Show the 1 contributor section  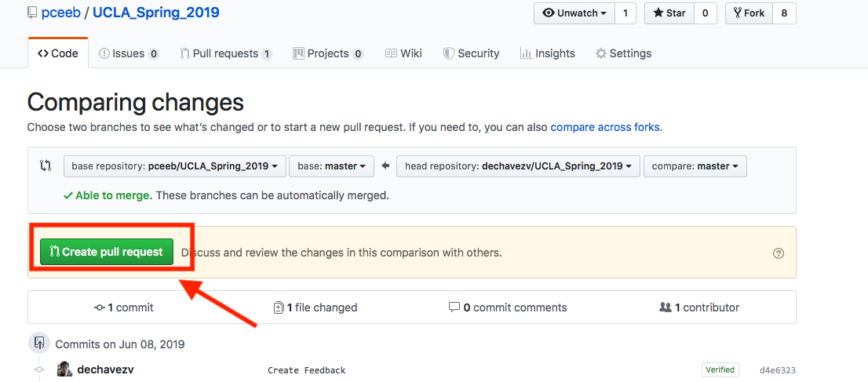(700, 307)
